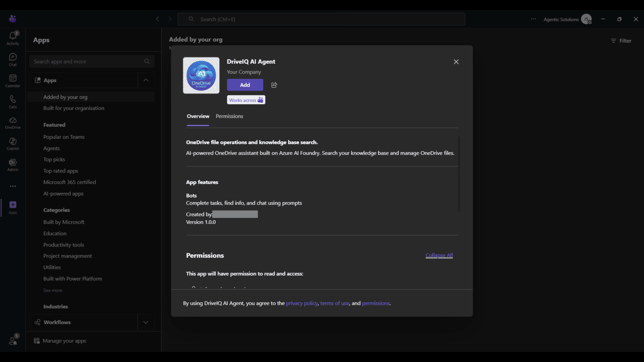The height and width of the screenshot is (362, 644).
Task: Open Project management category
Action: 67,256
